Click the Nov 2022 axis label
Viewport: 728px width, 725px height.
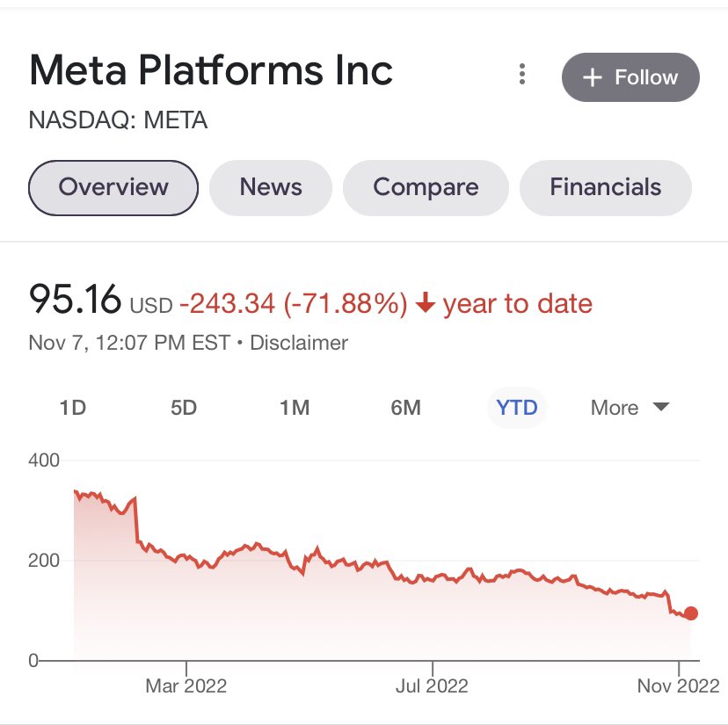pos(678,686)
